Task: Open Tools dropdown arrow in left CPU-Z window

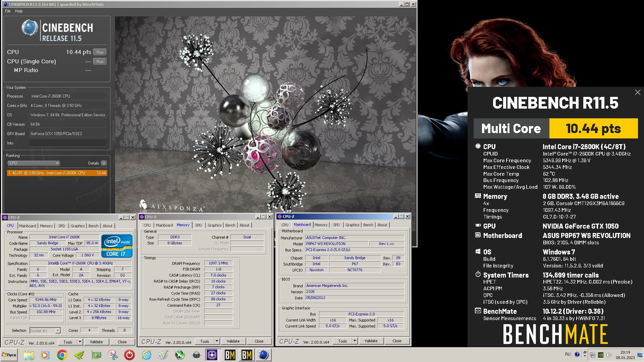Action: (80, 342)
